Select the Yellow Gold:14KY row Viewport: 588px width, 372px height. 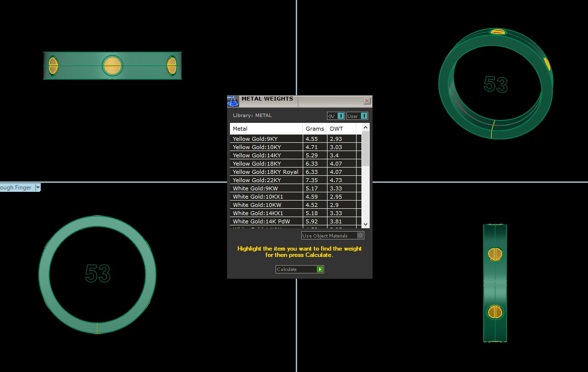click(266, 155)
